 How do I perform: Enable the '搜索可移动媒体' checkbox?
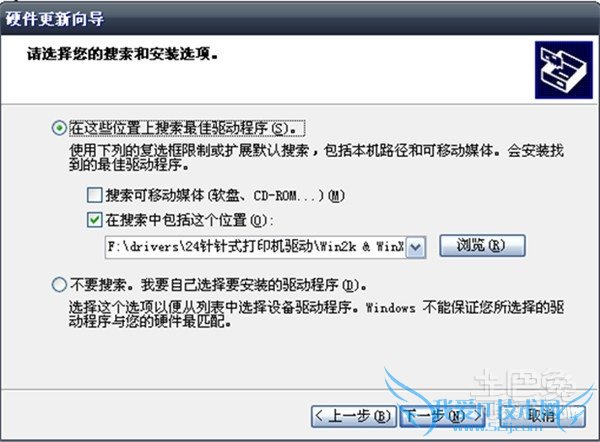(x=95, y=195)
